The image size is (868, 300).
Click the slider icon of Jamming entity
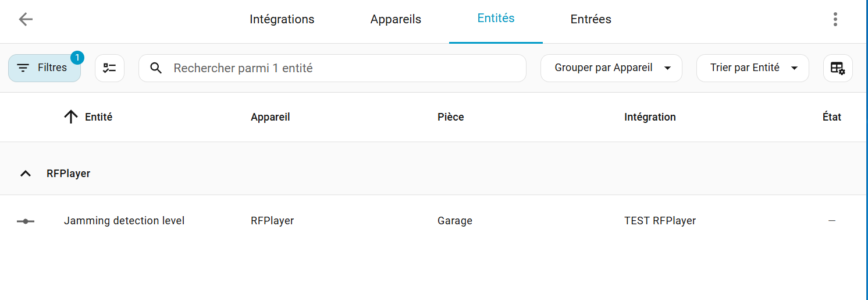coord(26,221)
